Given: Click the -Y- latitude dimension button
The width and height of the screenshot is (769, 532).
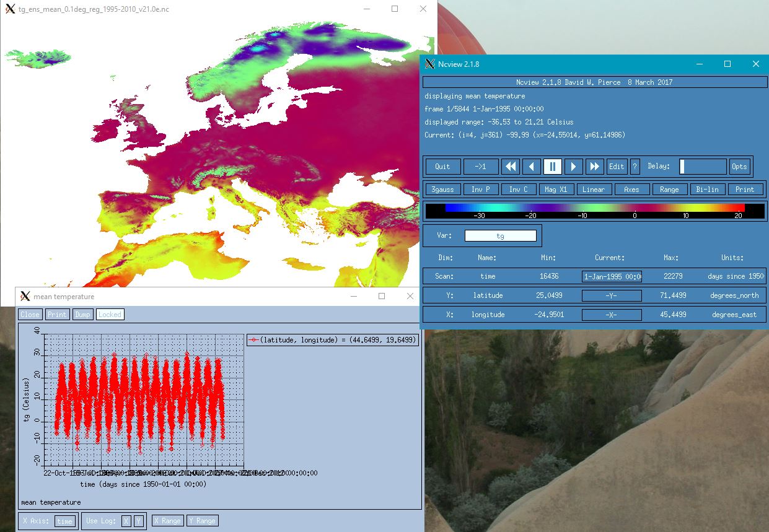Looking at the screenshot, I should pos(612,295).
